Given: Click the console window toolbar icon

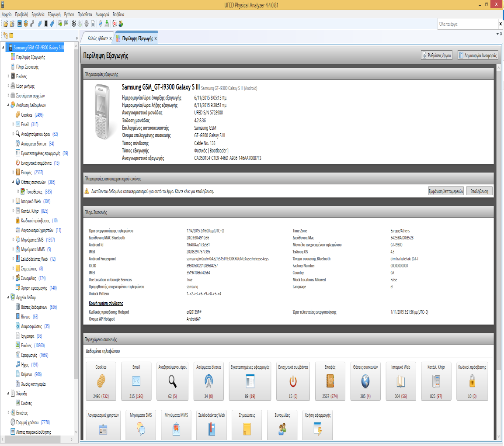Looking at the screenshot, I should point(20,24).
